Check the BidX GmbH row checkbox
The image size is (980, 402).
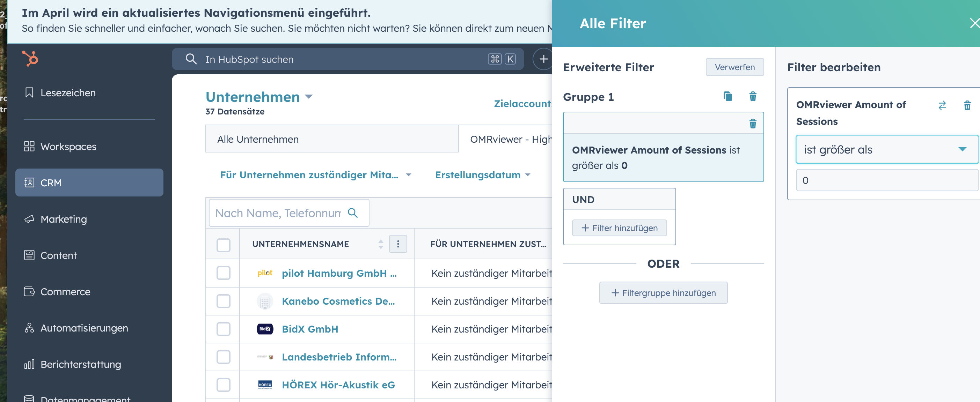click(223, 329)
